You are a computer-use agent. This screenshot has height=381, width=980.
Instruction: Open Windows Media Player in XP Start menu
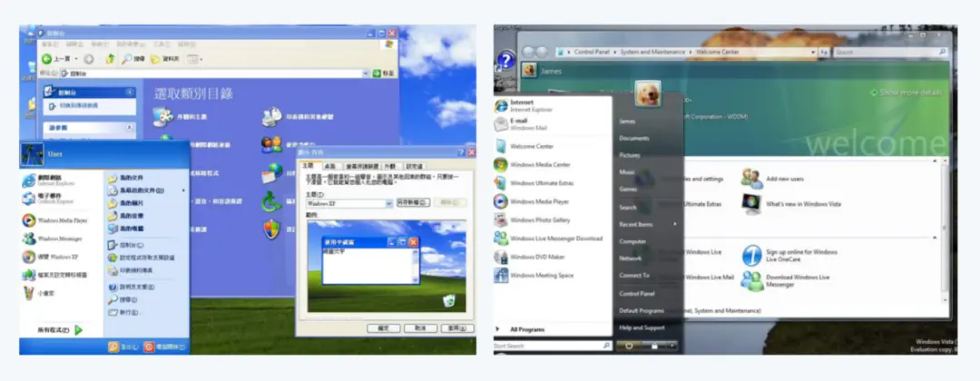click(x=55, y=220)
